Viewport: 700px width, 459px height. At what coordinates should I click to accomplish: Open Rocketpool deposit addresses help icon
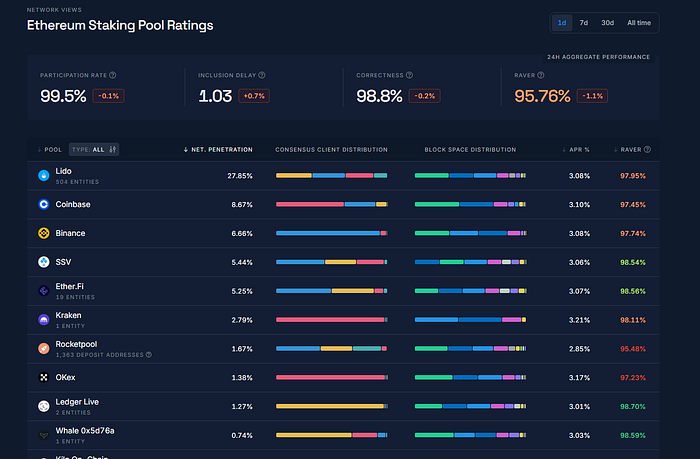tap(149, 355)
